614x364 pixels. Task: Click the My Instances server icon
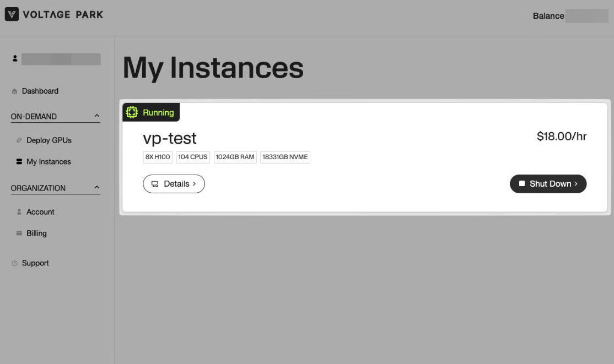(19, 162)
